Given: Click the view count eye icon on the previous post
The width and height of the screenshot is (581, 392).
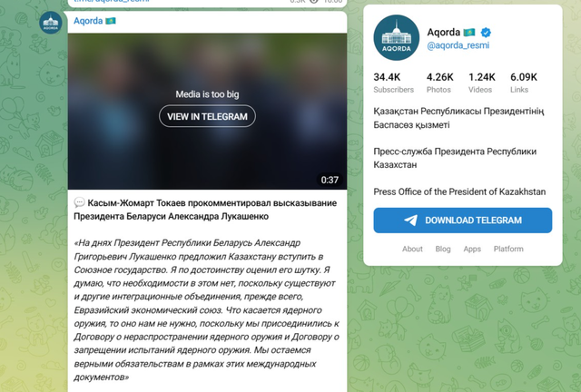Looking at the screenshot, I should 314,2.
